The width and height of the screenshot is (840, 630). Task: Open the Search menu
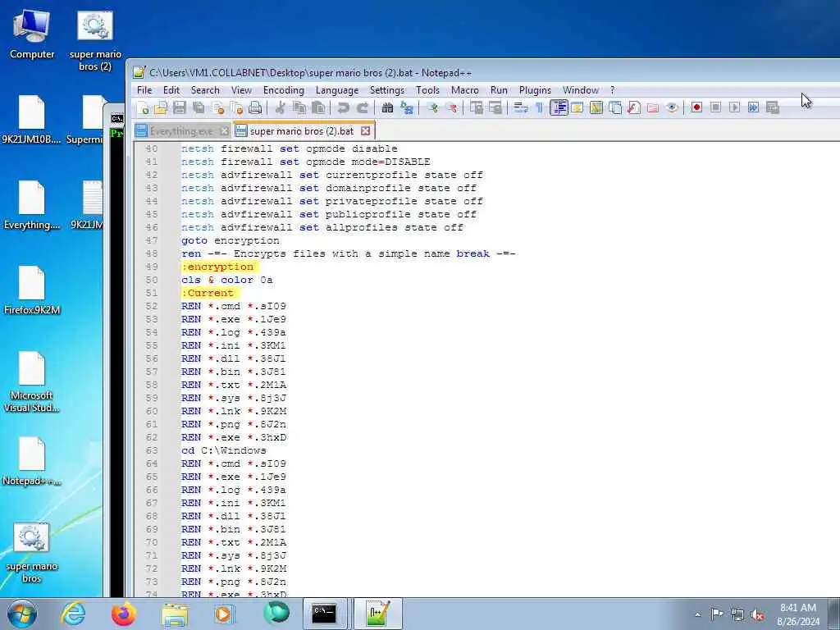(x=205, y=90)
